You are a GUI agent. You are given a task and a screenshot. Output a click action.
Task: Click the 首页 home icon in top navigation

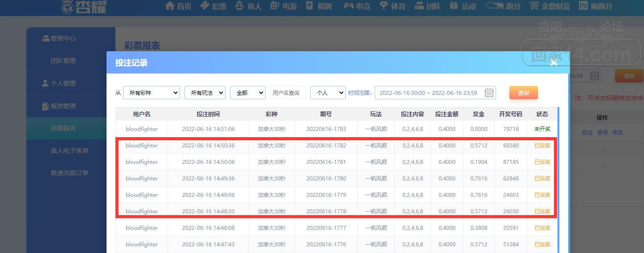click(170, 6)
